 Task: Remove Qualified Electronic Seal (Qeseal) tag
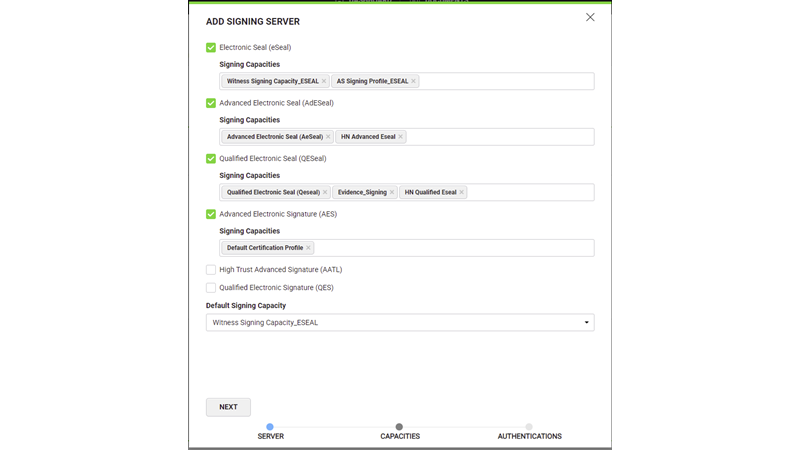pos(325,192)
